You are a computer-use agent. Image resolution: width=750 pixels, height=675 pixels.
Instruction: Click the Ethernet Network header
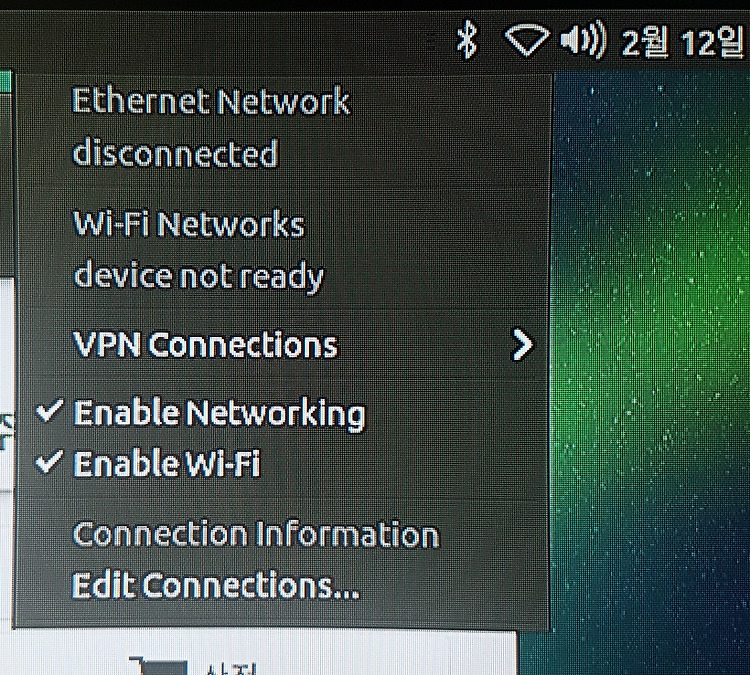(x=211, y=100)
